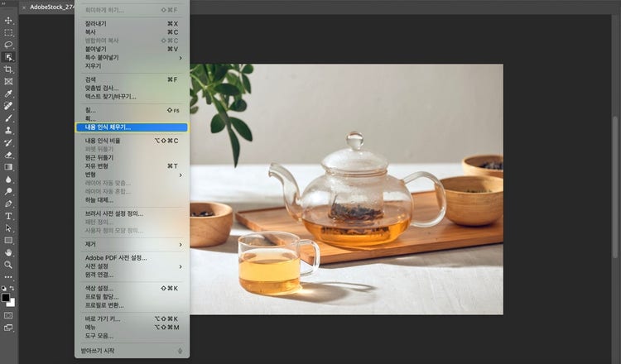This screenshot has height=364, width=621.
Task: Select the Frame tool
Action: (8, 82)
